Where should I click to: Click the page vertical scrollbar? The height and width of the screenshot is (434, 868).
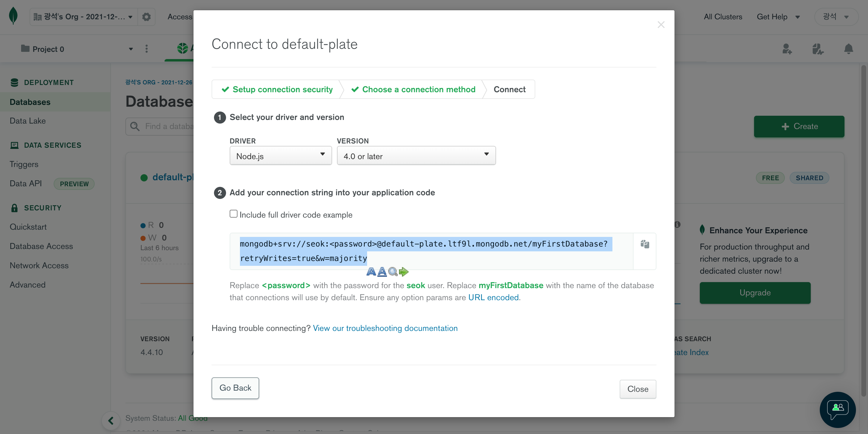point(863,231)
